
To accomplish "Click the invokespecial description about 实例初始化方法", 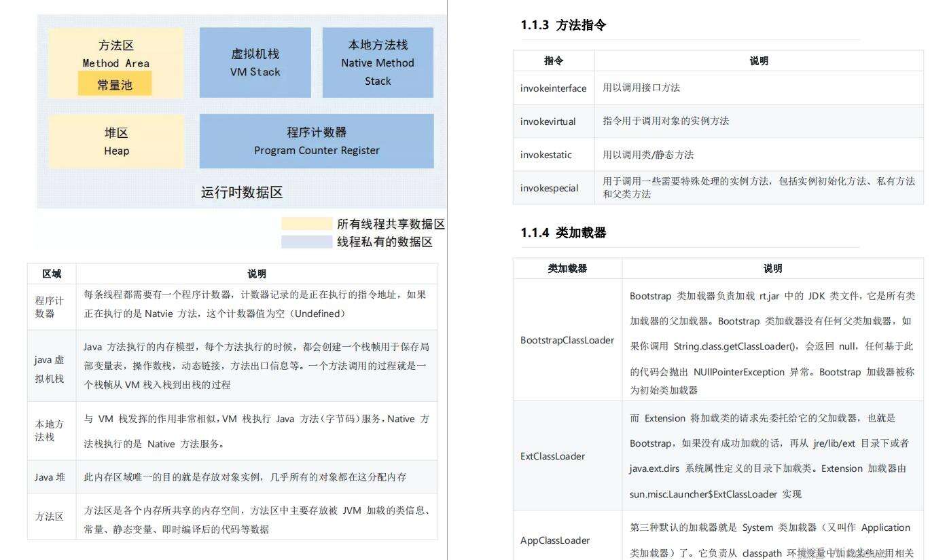I will pos(758,187).
